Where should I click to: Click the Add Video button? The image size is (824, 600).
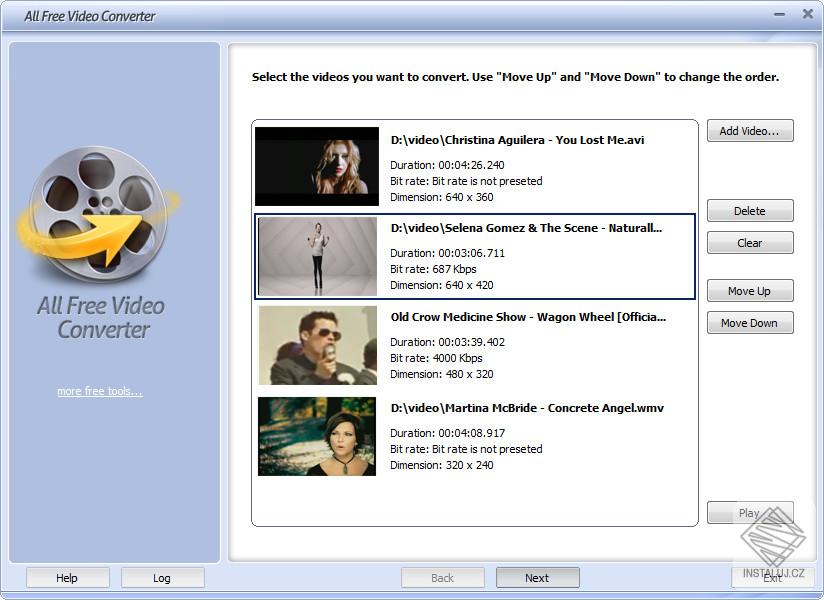point(750,130)
